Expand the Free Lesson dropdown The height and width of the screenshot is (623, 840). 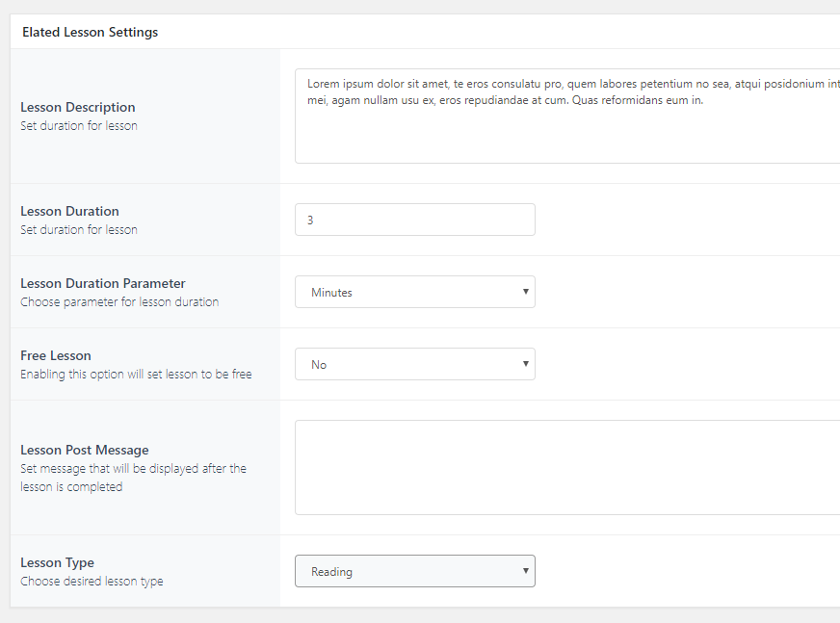point(414,364)
